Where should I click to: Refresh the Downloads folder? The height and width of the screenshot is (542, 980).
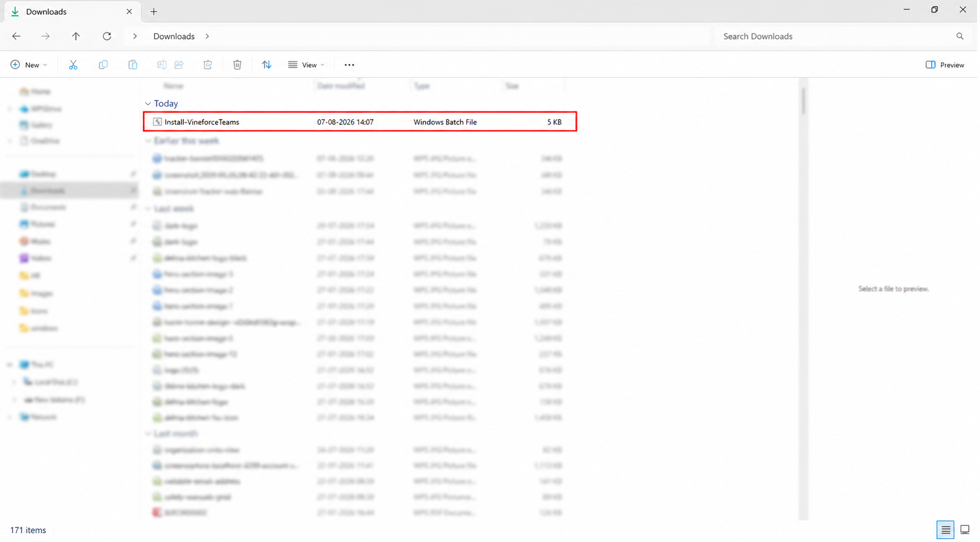tap(107, 36)
